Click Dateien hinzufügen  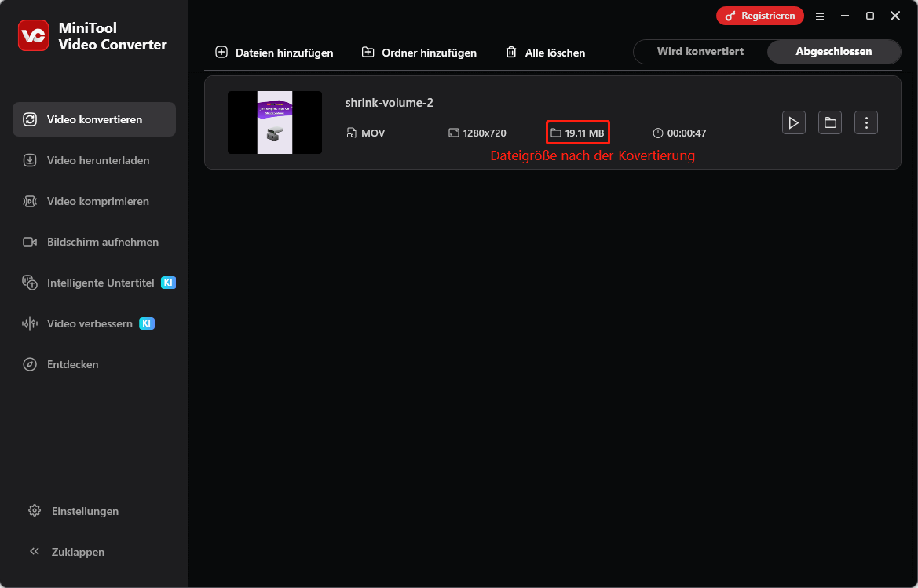coord(275,53)
